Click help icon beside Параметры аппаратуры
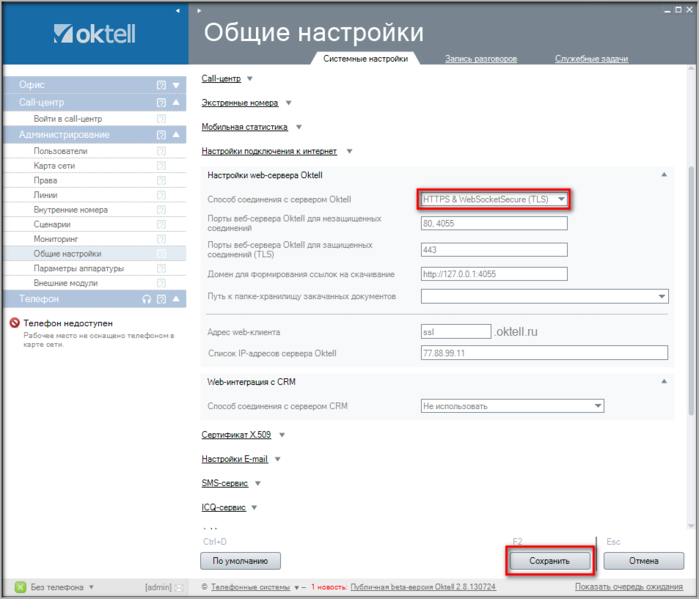Image resolution: width=699 pixels, height=599 pixels. click(x=161, y=268)
